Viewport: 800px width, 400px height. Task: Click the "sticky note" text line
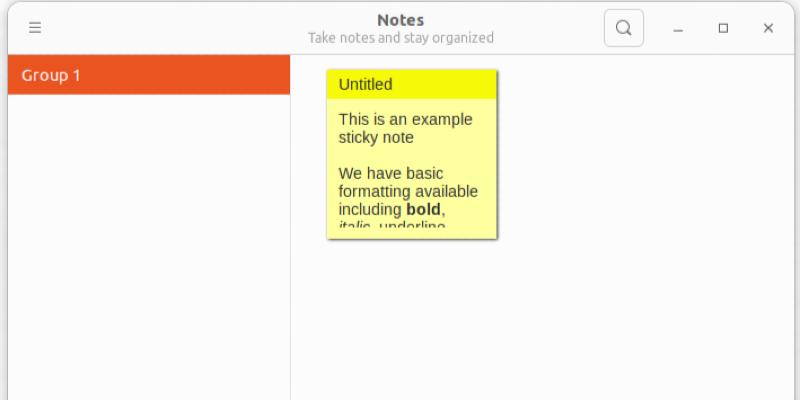pos(376,137)
